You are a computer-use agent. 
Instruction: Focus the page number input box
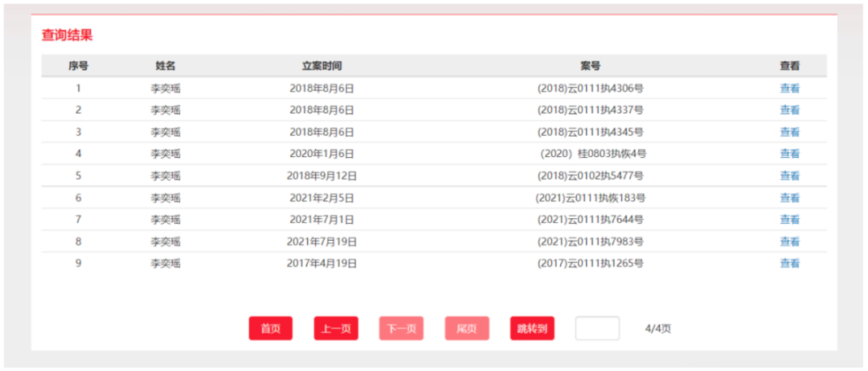(x=597, y=328)
